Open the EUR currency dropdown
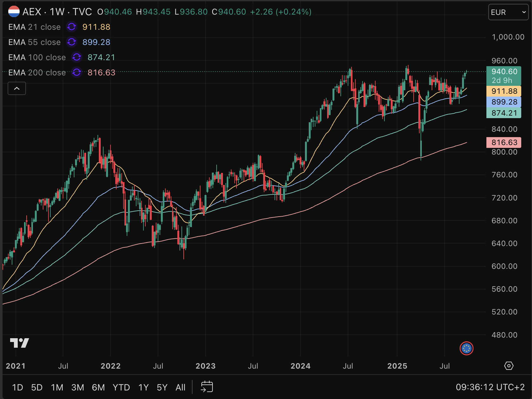This screenshot has width=532, height=399. point(508,12)
